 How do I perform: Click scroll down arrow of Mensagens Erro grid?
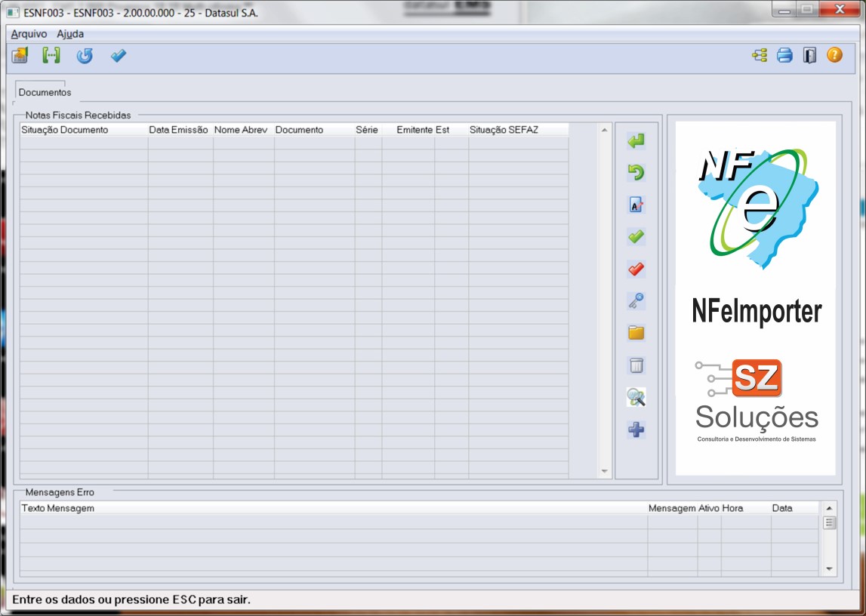829,568
